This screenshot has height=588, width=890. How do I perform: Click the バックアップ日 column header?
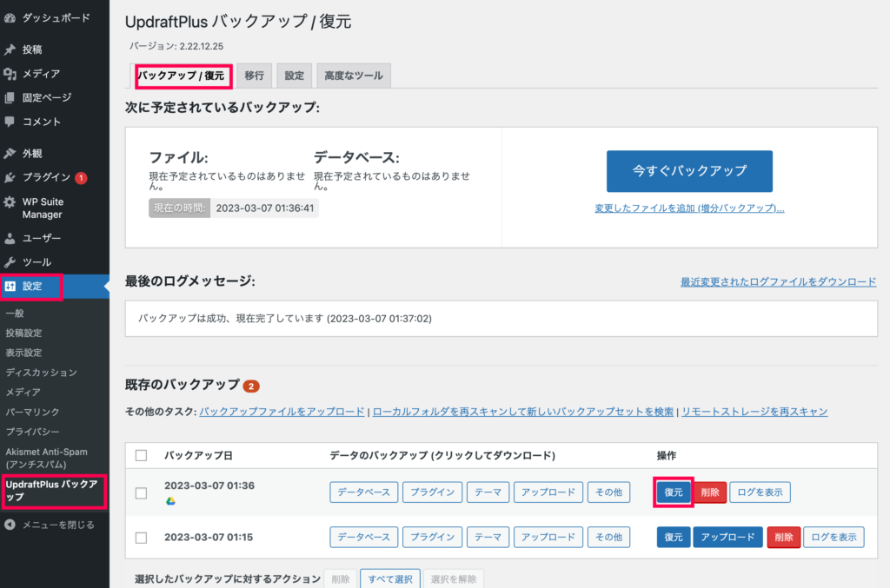(x=199, y=456)
